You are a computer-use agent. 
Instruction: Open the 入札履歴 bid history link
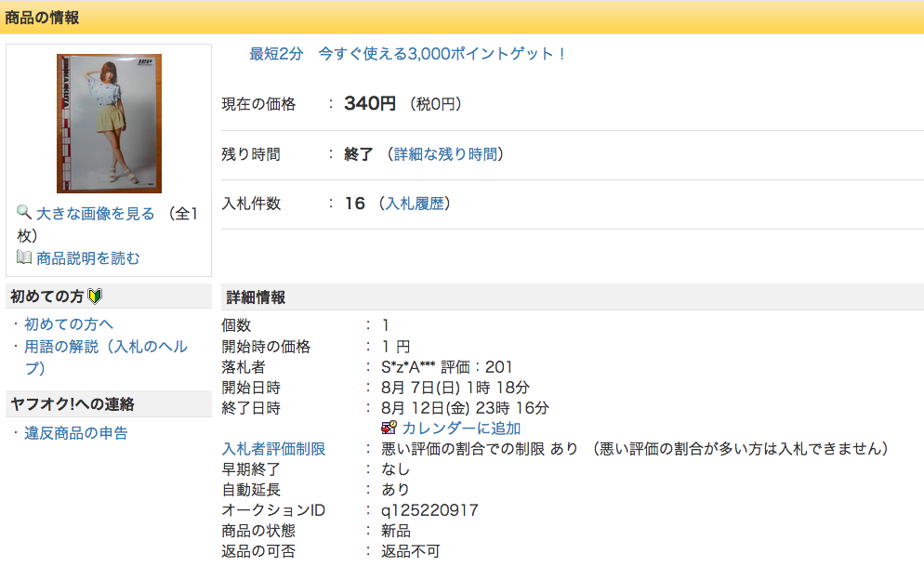[415, 204]
